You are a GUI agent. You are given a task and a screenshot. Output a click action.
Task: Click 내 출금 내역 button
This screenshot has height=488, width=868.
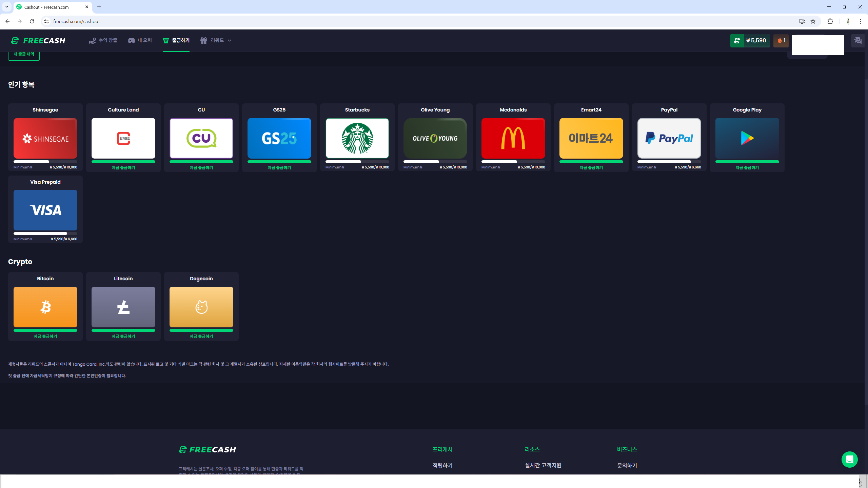(24, 55)
